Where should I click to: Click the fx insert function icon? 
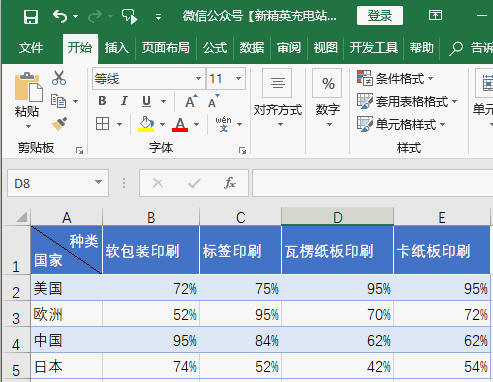point(230,183)
